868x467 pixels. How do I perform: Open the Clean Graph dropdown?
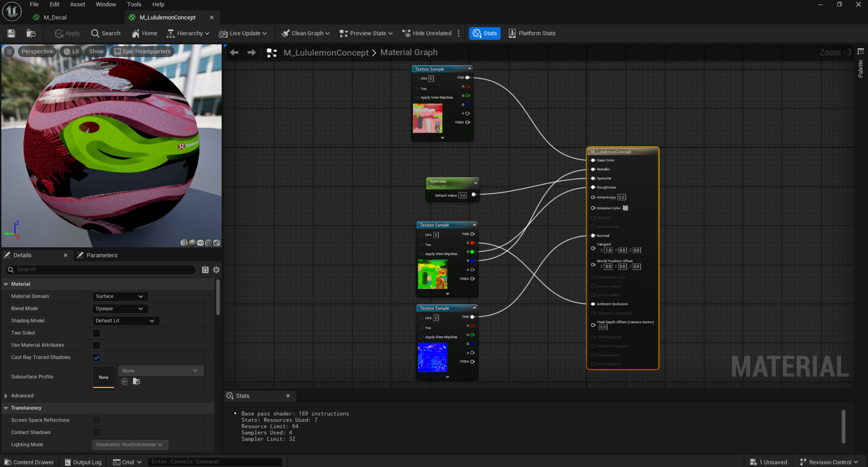(305, 33)
